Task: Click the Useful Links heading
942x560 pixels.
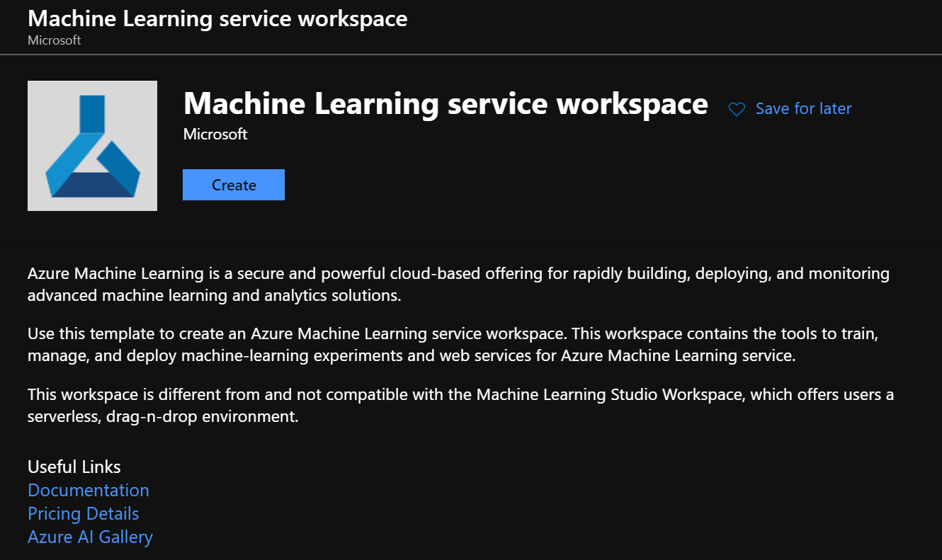Action: (x=74, y=467)
